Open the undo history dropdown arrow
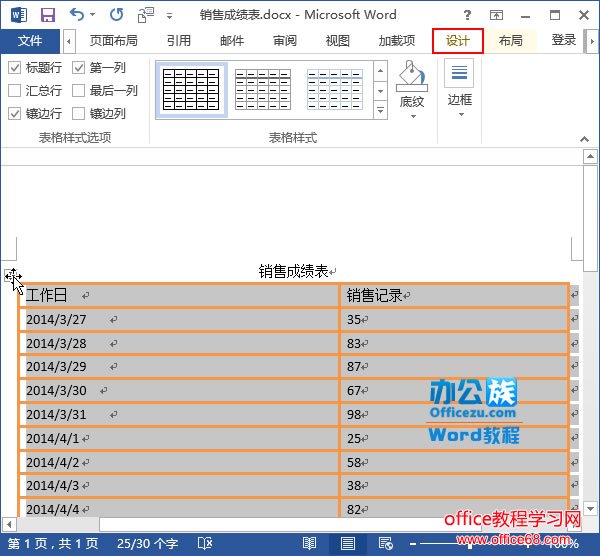The width and height of the screenshot is (600, 556). (92, 15)
